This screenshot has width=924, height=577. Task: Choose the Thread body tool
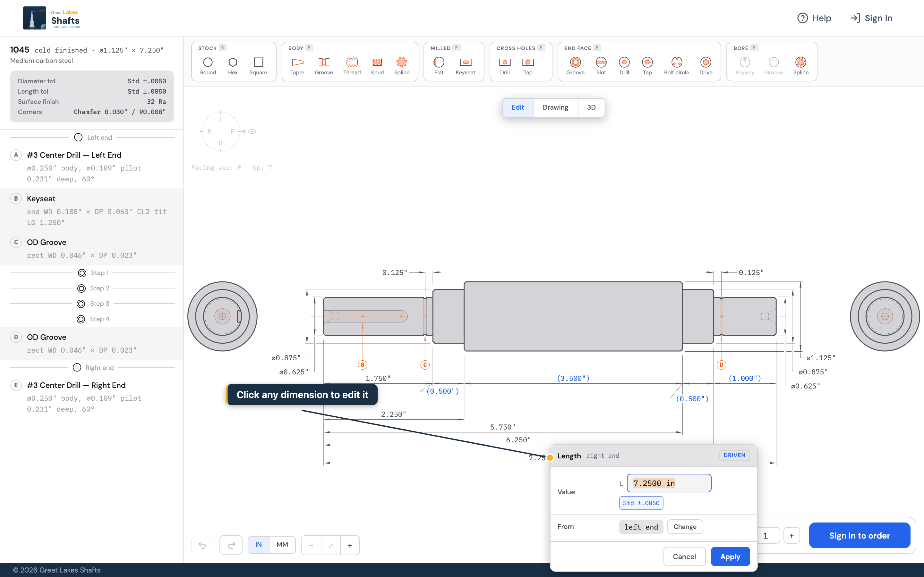click(352, 66)
